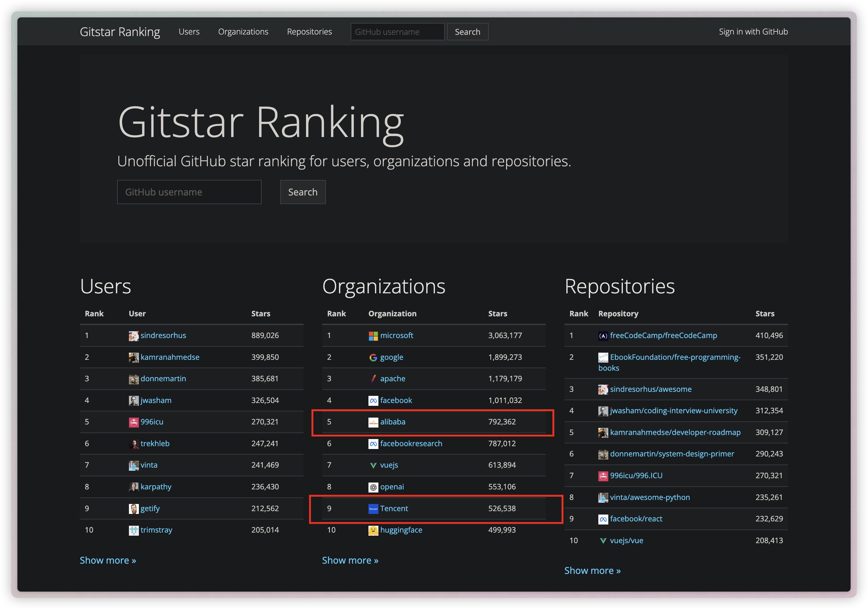868x609 pixels.
Task: Click kamranahmedse avatar in Users table
Action: click(134, 357)
